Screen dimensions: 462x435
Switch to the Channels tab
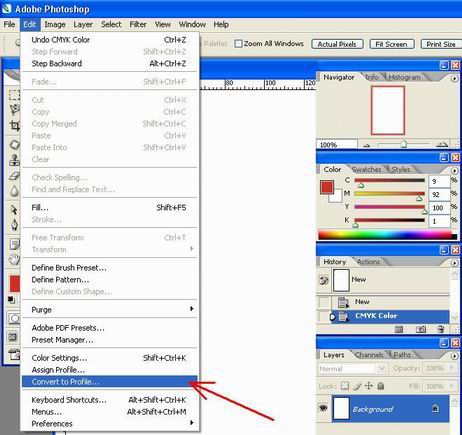(369, 355)
